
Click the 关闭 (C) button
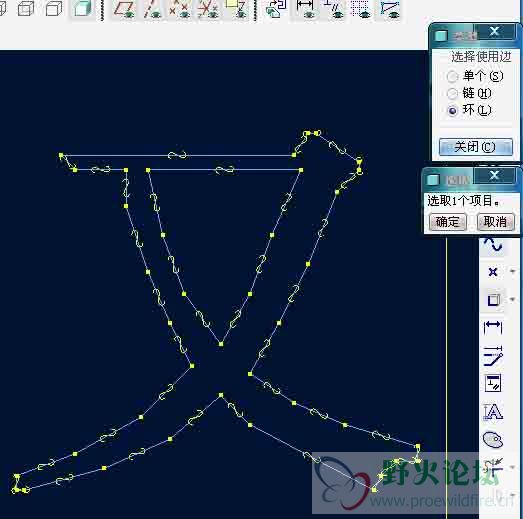point(475,147)
